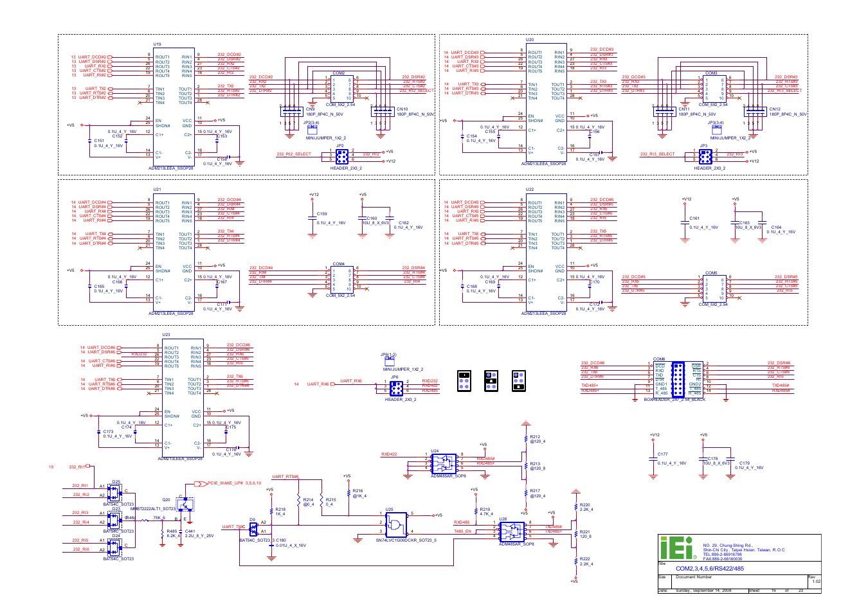Click the COM5 connector symbol
Screen dimensions: 868x613
[x=714, y=289]
